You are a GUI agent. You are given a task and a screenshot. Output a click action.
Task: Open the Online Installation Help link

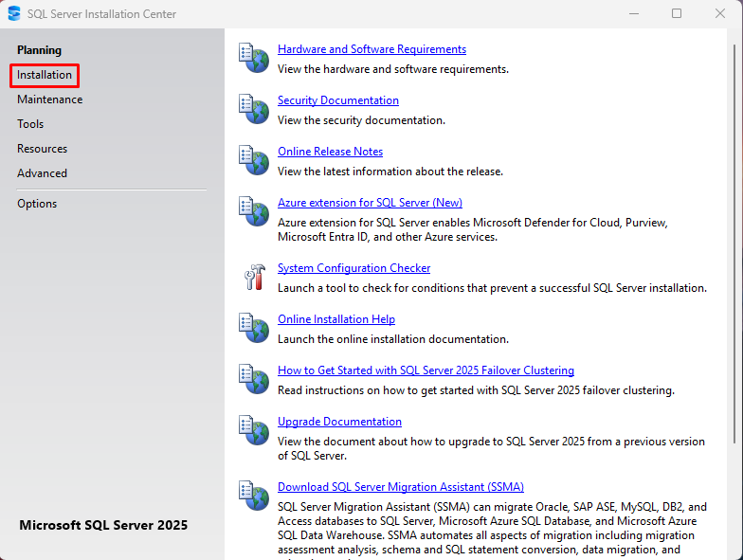tap(336, 319)
